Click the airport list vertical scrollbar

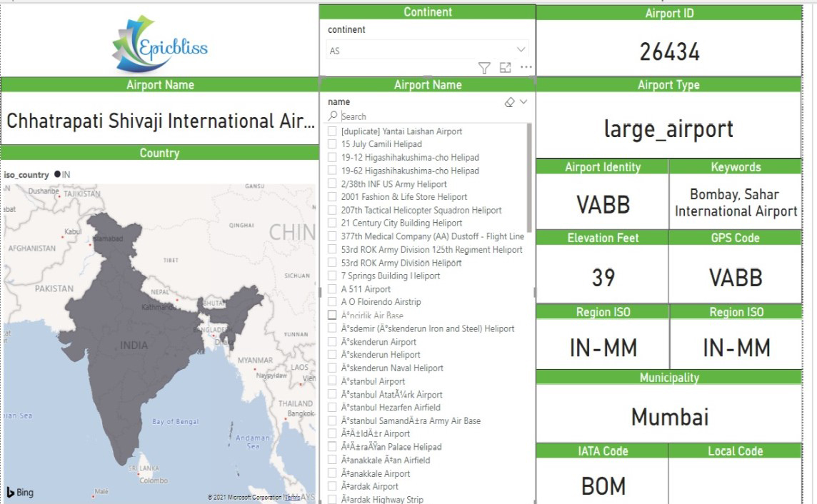point(529,178)
